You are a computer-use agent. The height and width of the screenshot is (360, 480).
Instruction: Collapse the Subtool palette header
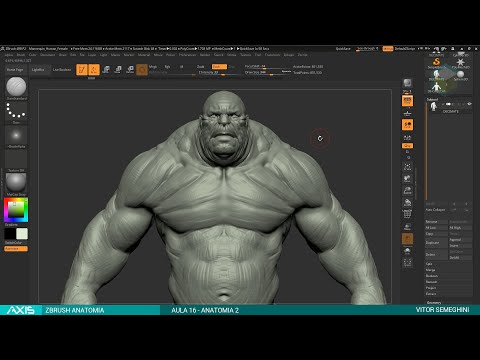(x=432, y=99)
